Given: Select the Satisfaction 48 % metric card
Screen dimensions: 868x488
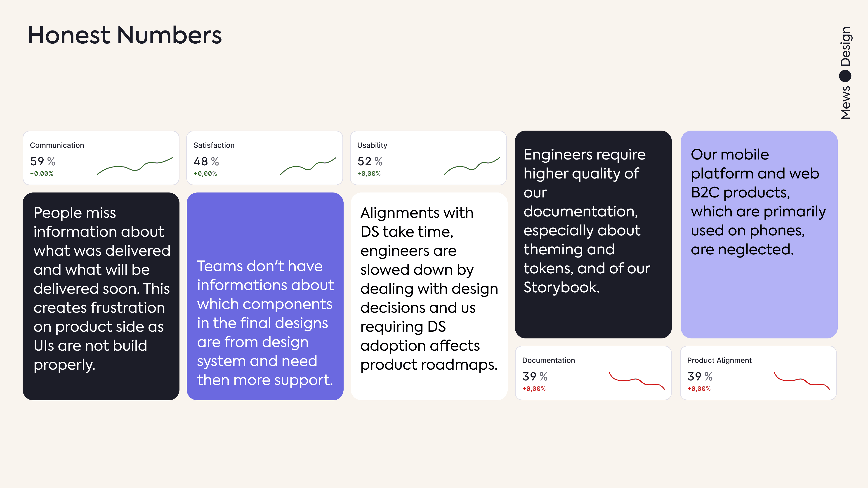Looking at the screenshot, I should point(264,158).
